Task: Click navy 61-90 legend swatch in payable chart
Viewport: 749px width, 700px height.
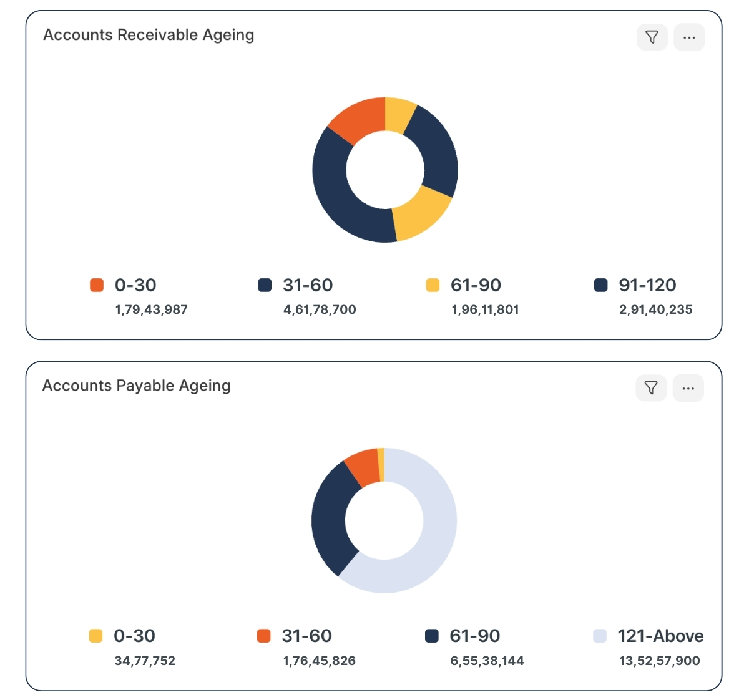Action: point(431,636)
